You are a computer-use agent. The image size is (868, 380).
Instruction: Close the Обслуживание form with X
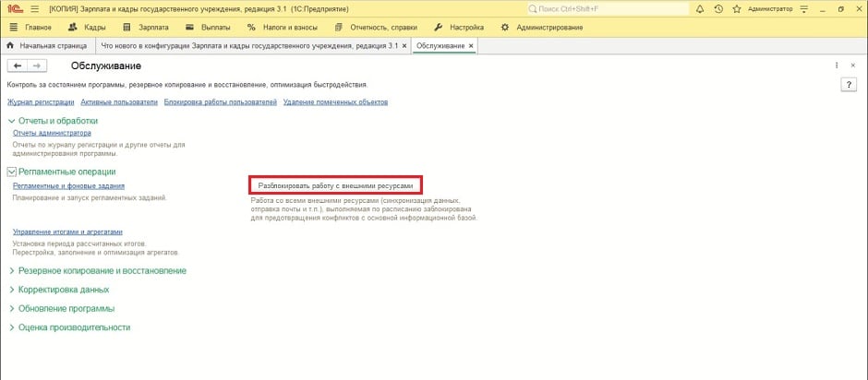tap(853, 65)
